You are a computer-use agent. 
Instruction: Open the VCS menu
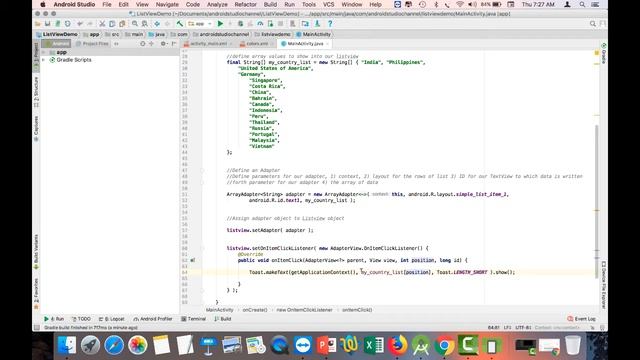coord(328,4)
